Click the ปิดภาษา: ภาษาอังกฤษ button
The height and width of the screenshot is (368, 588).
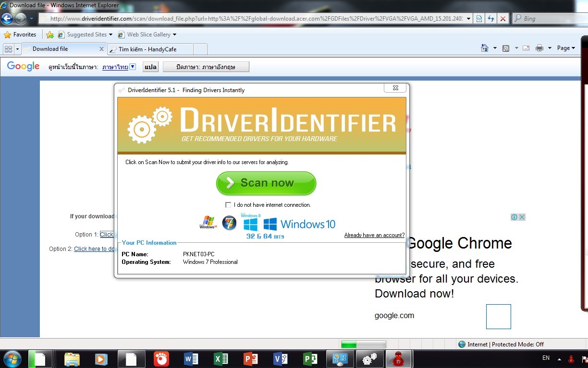point(206,67)
